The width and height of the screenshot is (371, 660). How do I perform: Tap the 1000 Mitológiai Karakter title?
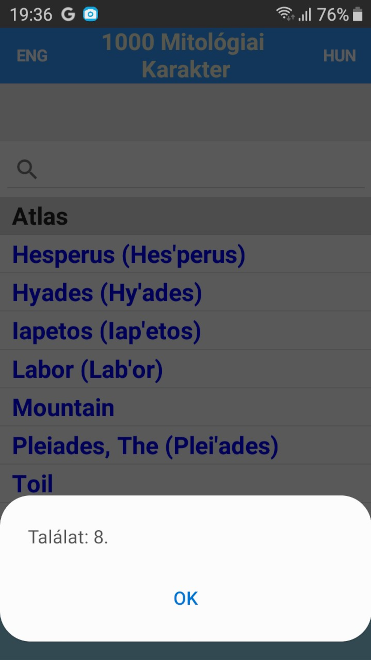pos(183,56)
